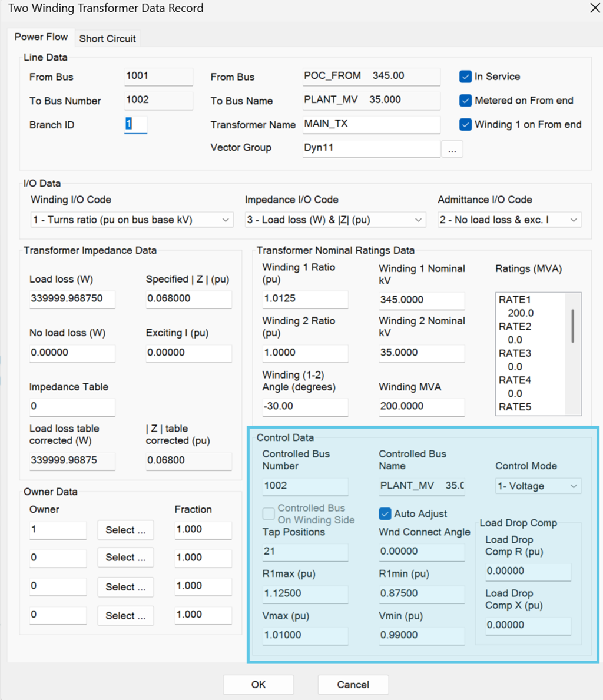Open the Winding I/O Code dropdown
The width and height of the screenshot is (603, 700).
coord(132,220)
